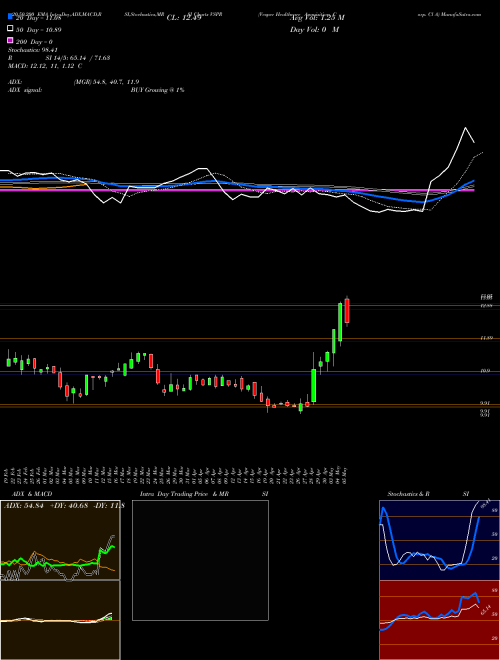The image size is (500, 660).
Task: Click the MunafaSutra.com watermark link at top right
Action: point(460,14)
